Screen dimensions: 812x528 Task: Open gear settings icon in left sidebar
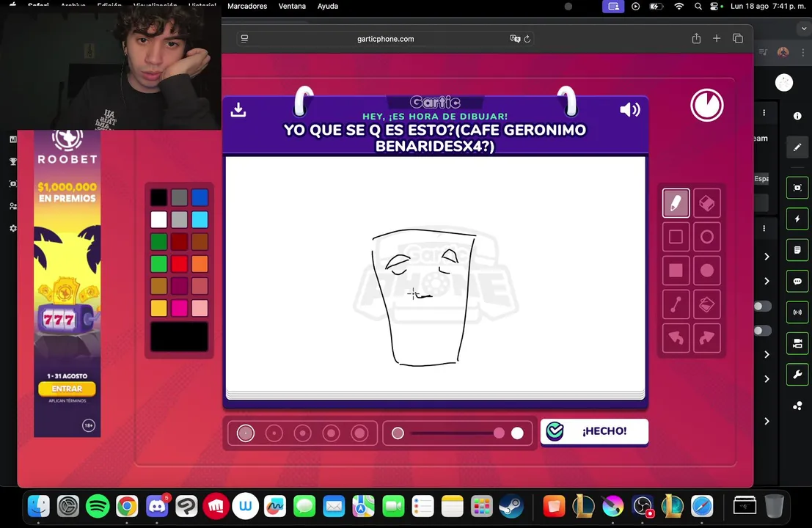click(13, 228)
